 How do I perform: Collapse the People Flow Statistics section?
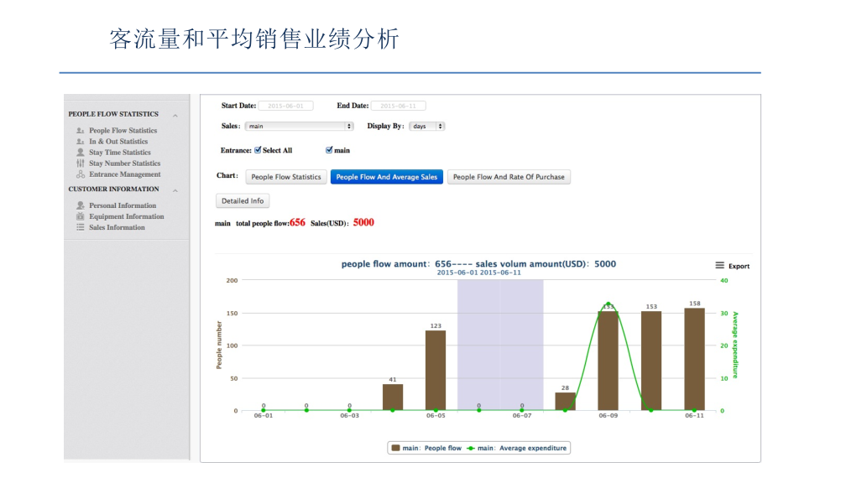(x=175, y=115)
